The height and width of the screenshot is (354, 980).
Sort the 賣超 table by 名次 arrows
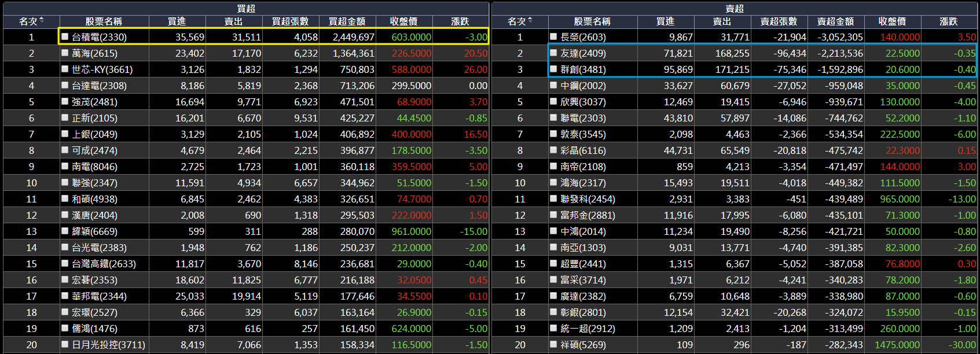(530, 21)
